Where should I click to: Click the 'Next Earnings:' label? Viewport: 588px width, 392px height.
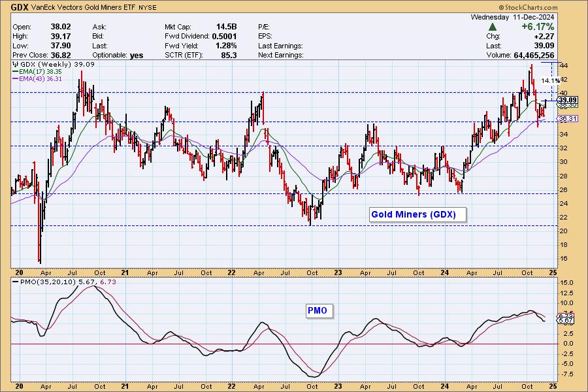coord(280,55)
